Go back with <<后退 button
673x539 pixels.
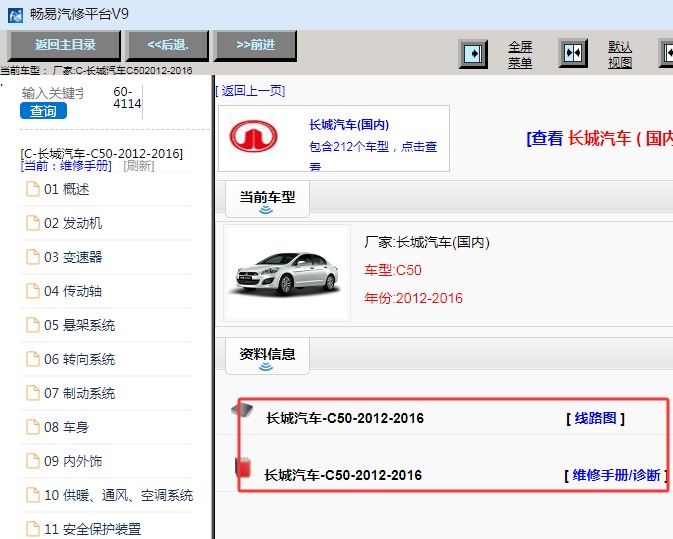[167, 45]
